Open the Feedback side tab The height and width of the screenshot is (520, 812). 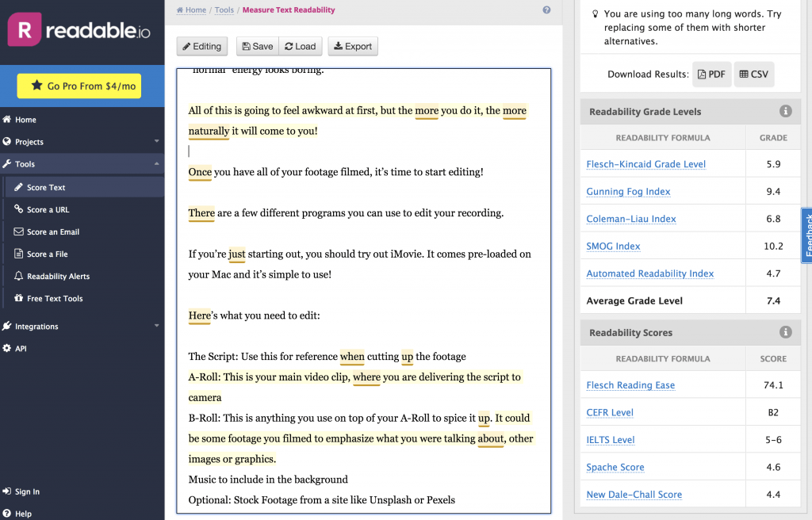pos(806,235)
